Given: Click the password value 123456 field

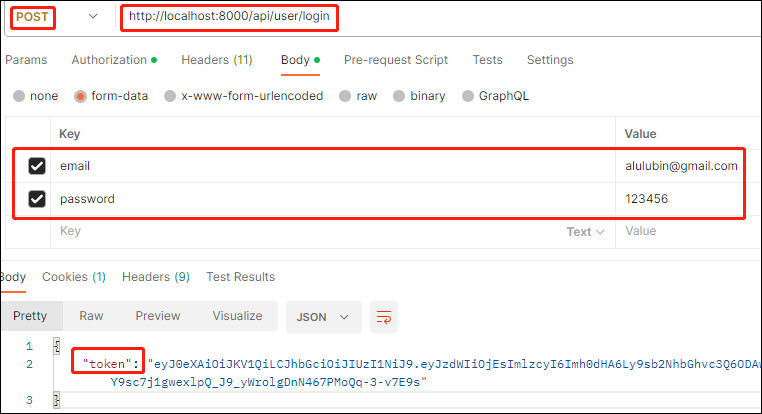Looking at the screenshot, I should pos(683,199).
